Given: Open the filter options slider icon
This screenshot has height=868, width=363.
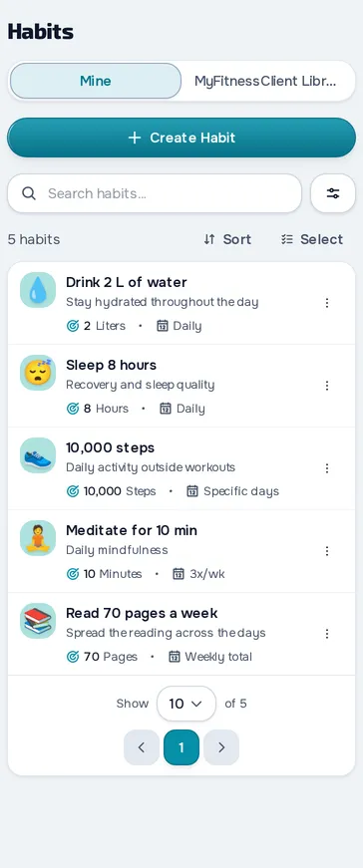Looking at the screenshot, I should [x=332, y=193].
